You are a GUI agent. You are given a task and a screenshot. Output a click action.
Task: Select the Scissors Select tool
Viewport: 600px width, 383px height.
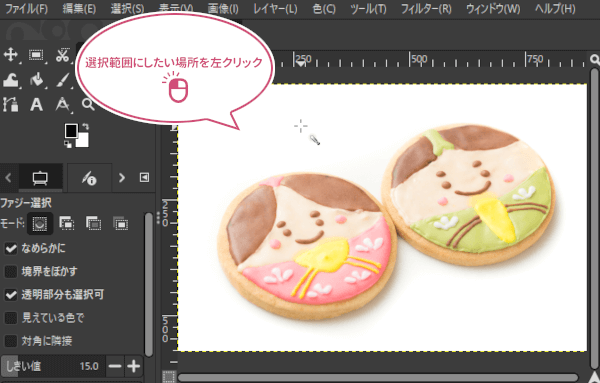point(62,55)
